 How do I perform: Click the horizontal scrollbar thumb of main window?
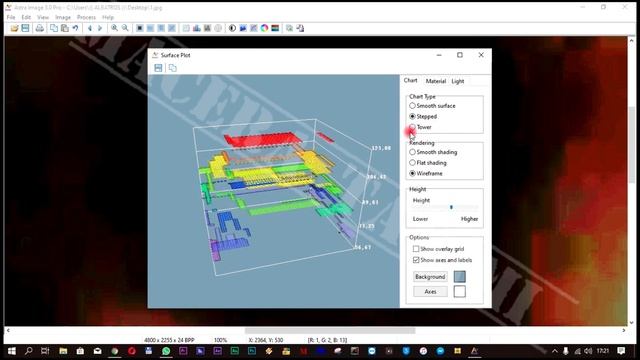pos(330,331)
